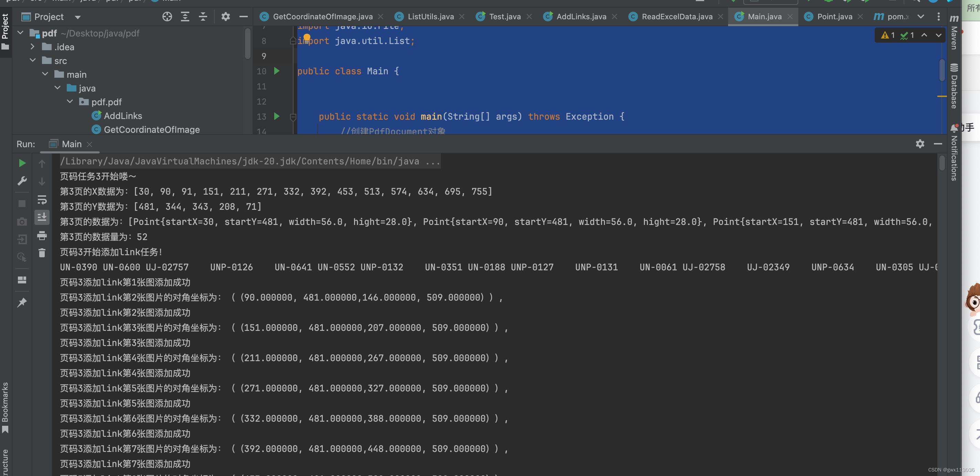
Task: Switch to the ReadExcelData.java tab
Action: click(x=677, y=17)
